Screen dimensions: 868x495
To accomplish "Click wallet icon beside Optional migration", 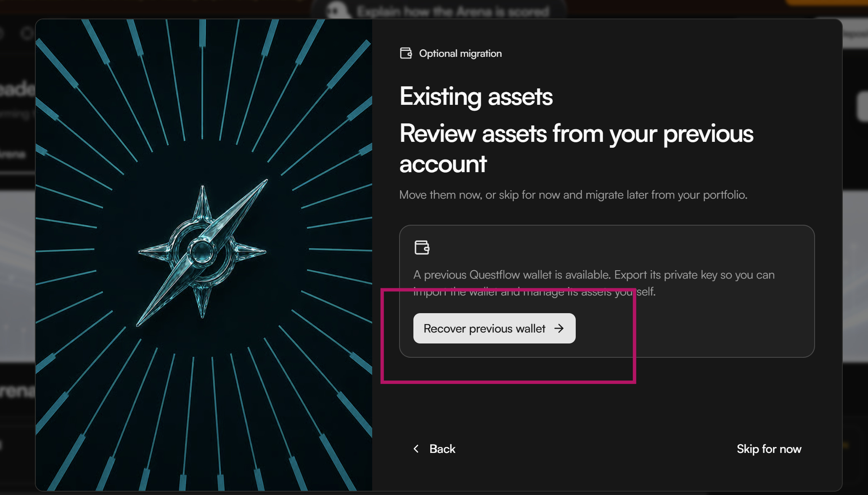I will 406,53.
